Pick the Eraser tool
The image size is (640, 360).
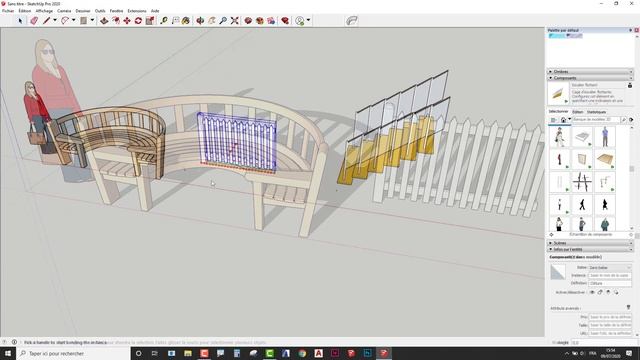click(x=34, y=21)
